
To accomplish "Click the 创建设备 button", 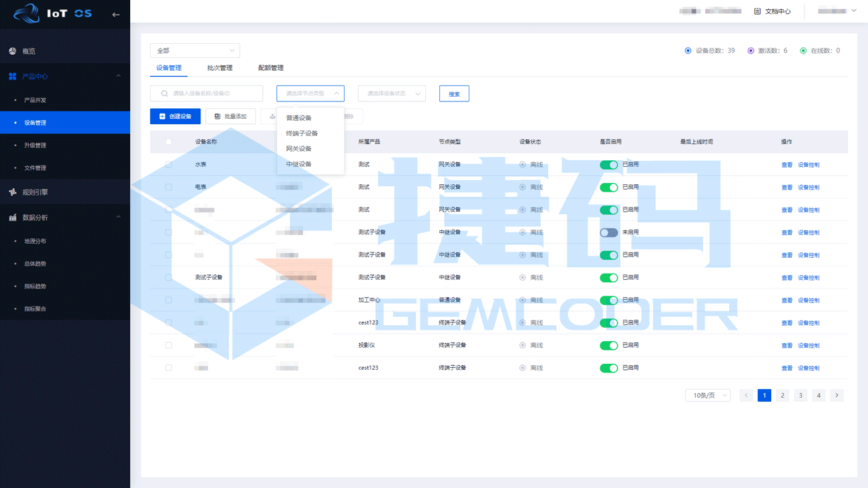I will [176, 116].
